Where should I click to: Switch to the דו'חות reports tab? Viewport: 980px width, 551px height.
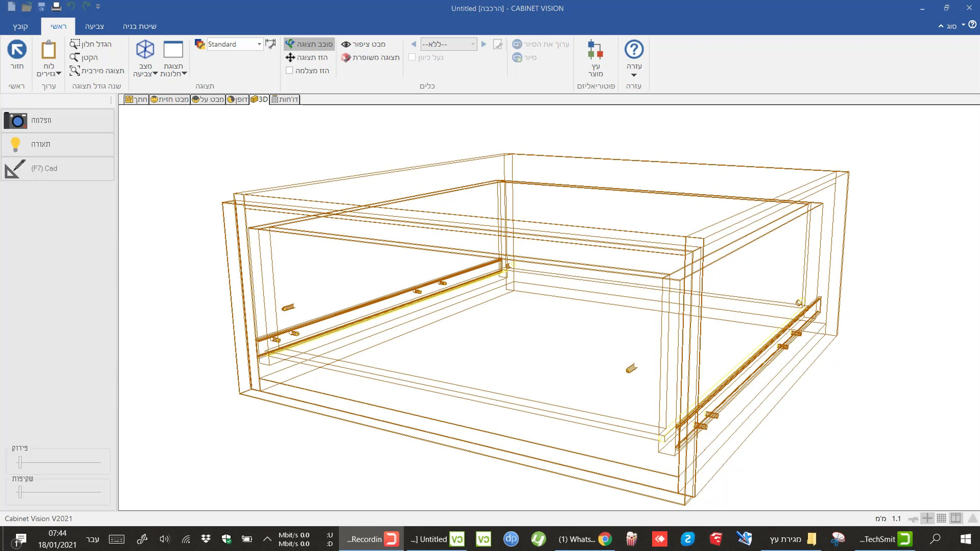285,99
